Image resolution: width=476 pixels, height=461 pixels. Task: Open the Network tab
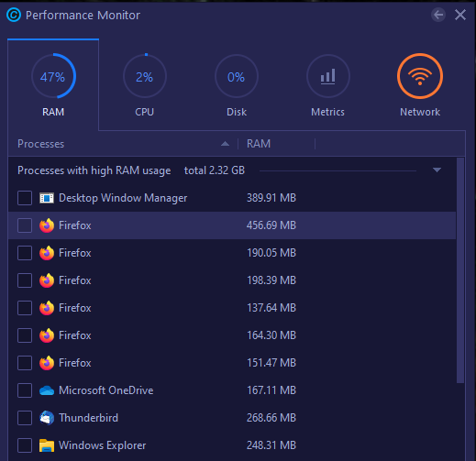coord(420,85)
